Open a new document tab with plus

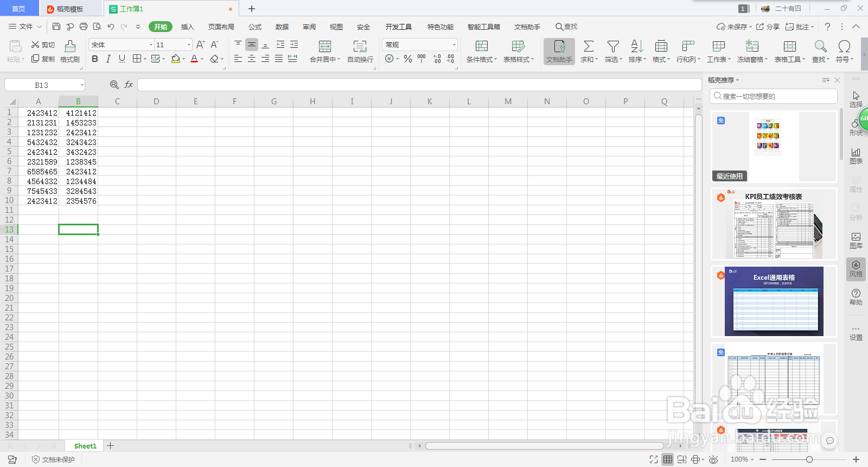252,9
